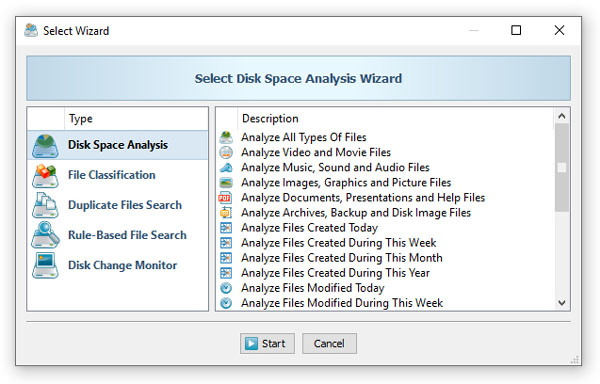Image resolution: width=600 pixels, height=384 pixels.
Task: Click clock icon beside Files Modified Today
Action: click(x=226, y=288)
